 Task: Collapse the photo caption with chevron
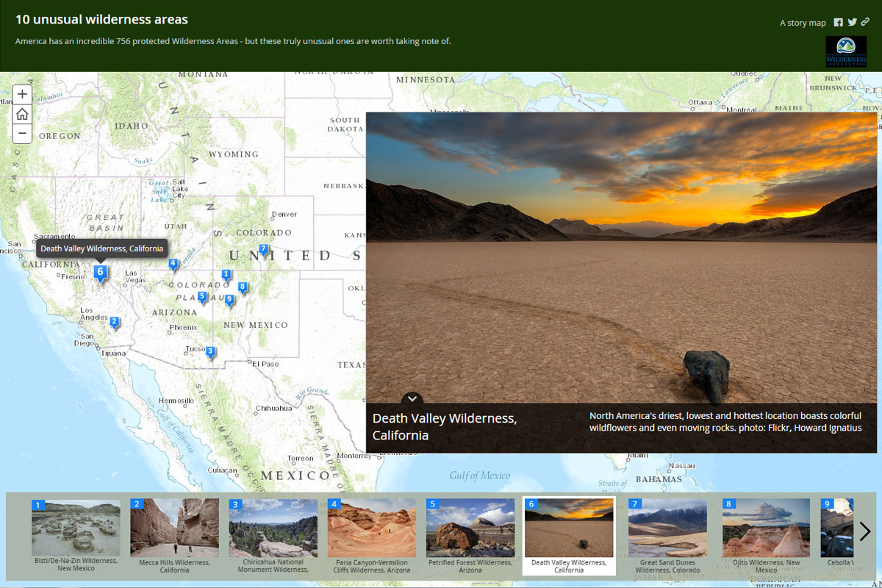click(412, 398)
